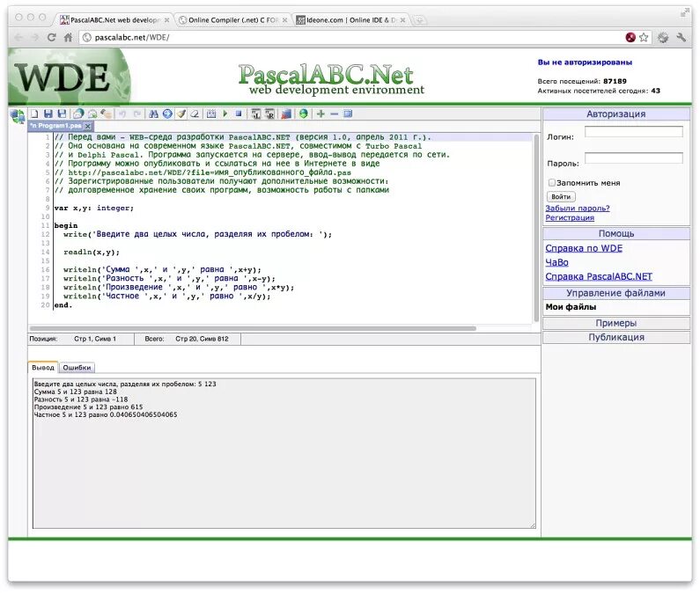Image resolution: width=700 pixels, height=593 pixels.
Task: Click the first Save floppy icon
Action: click(x=48, y=113)
